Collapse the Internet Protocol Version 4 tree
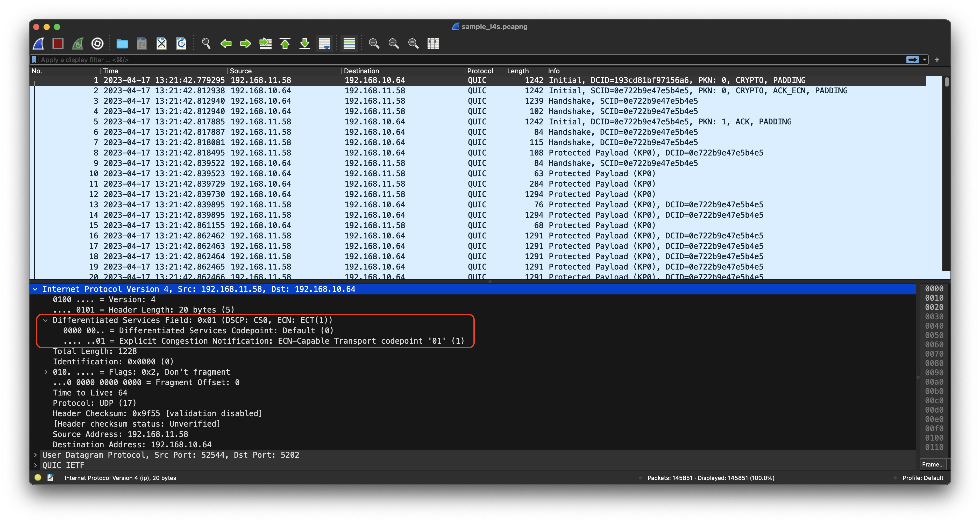The image size is (980, 523). (35, 289)
